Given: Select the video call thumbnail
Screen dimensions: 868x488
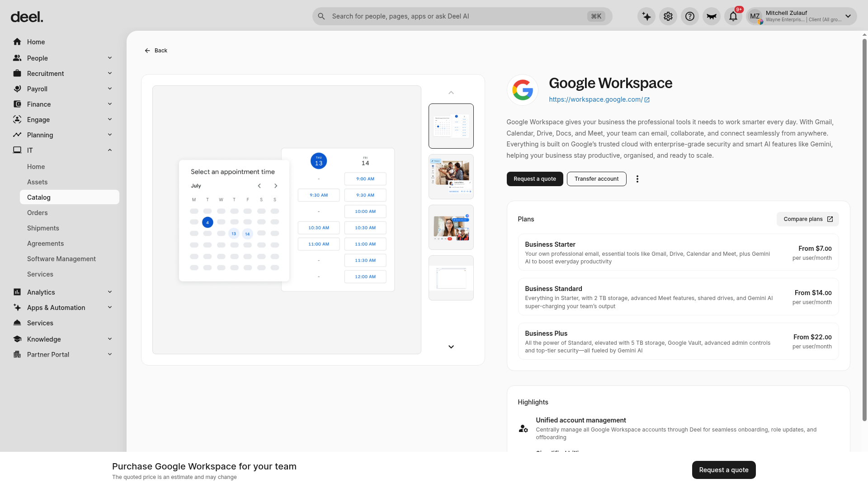Looking at the screenshot, I should click(451, 227).
